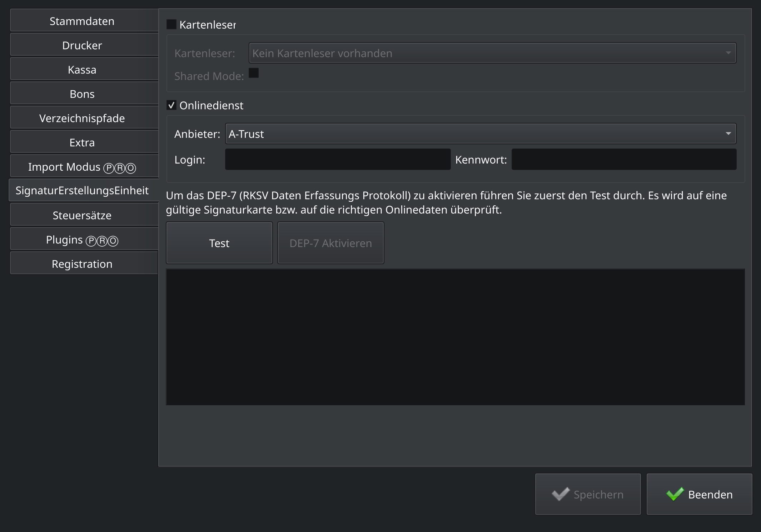The height and width of the screenshot is (532, 761).
Task: Open the Kartenleser device dropdown
Action: (492, 53)
